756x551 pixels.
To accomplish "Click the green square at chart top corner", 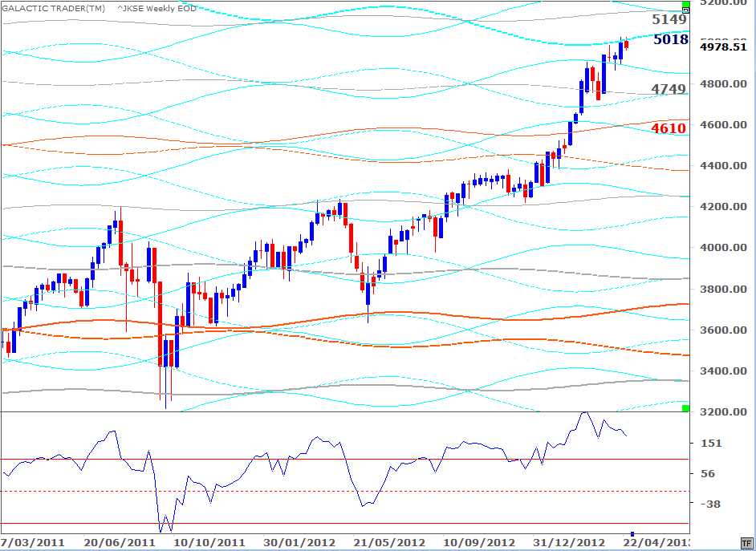I will tap(685, 5).
